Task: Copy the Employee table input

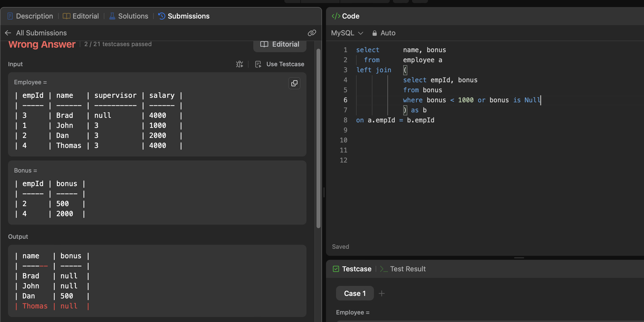Action: click(294, 83)
